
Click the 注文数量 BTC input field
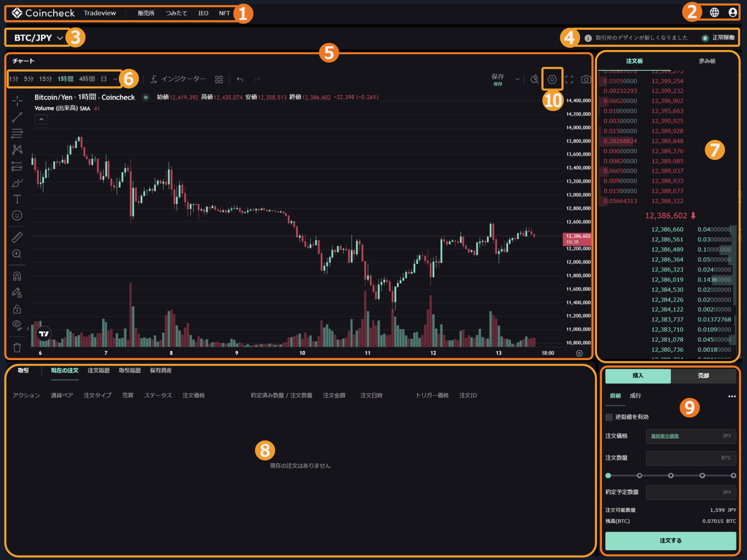[691, 458]
